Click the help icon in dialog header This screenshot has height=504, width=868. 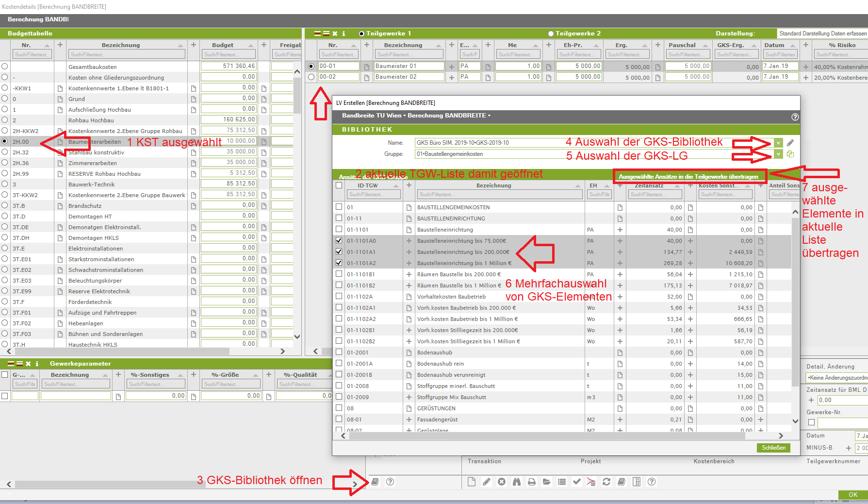tap(795, 117)
